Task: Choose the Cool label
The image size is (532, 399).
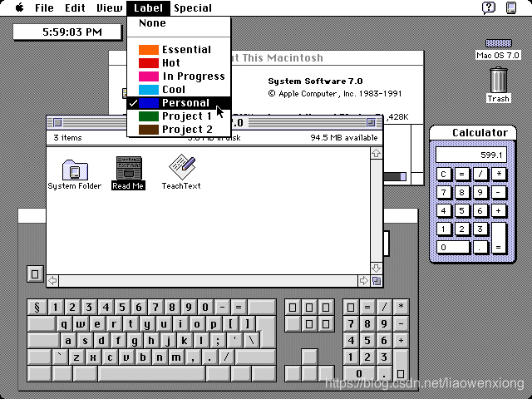Action: point(179,90)
